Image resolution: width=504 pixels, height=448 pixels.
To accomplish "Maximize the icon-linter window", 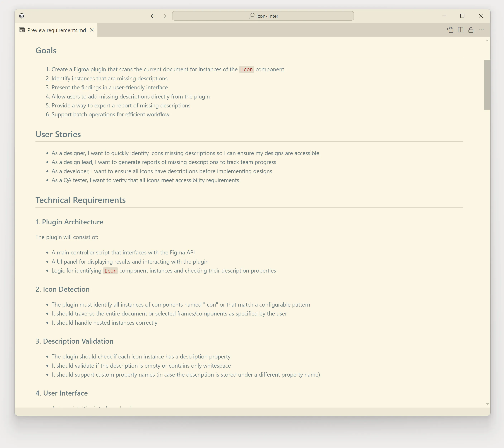I will tap(462, 16).
